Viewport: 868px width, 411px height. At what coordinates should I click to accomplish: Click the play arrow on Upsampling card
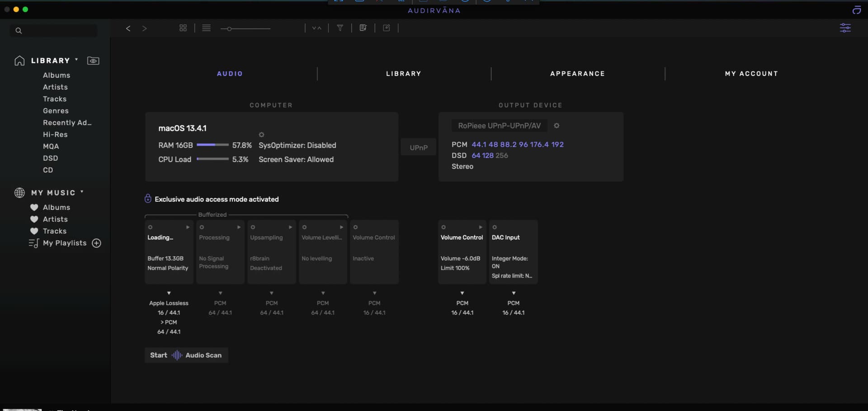(290, 227)
